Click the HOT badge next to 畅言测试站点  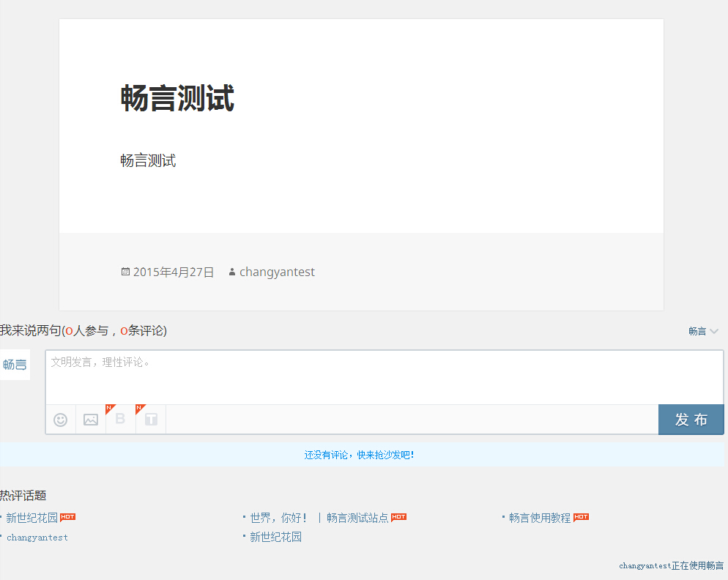(398, 517)
